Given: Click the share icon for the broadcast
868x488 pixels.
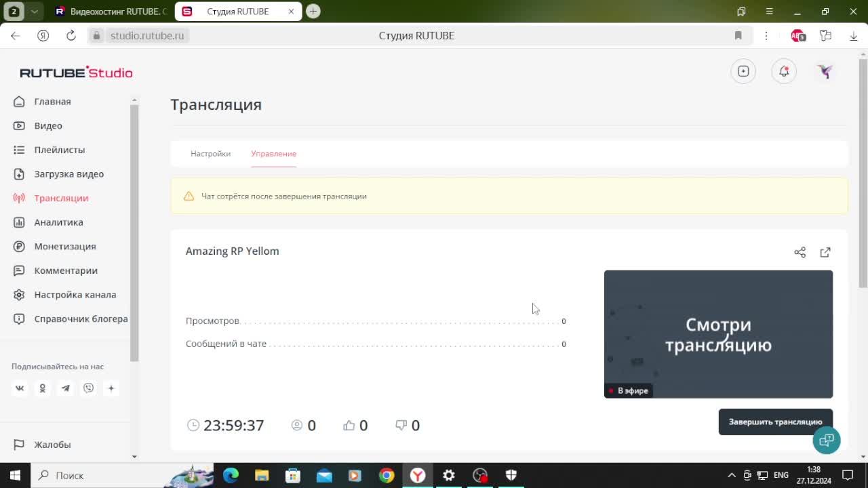Looking at the screenshot, I should [800, 252].
